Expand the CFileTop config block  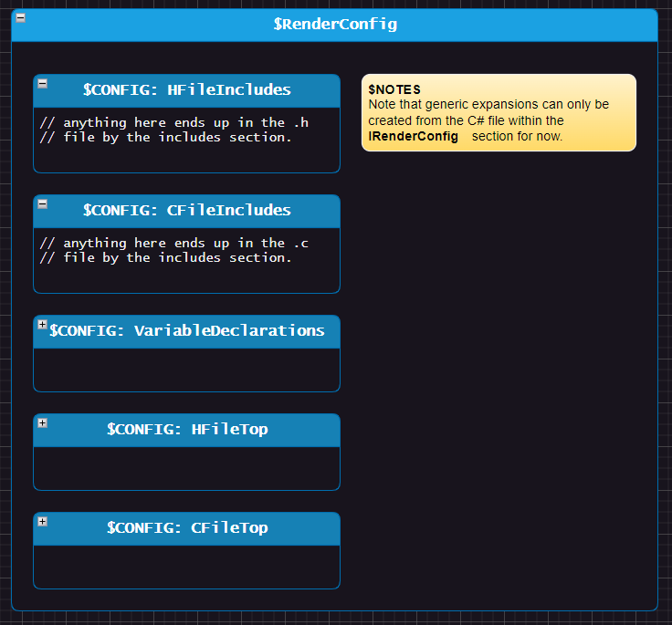[x=42, y=521]
